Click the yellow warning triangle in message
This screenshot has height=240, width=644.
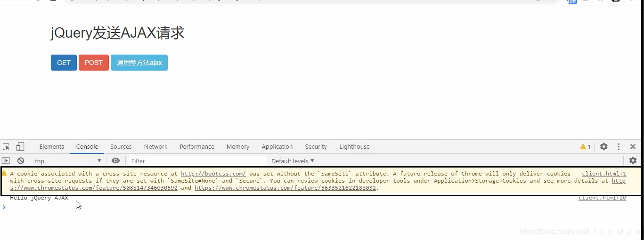(x=4, y=173)
